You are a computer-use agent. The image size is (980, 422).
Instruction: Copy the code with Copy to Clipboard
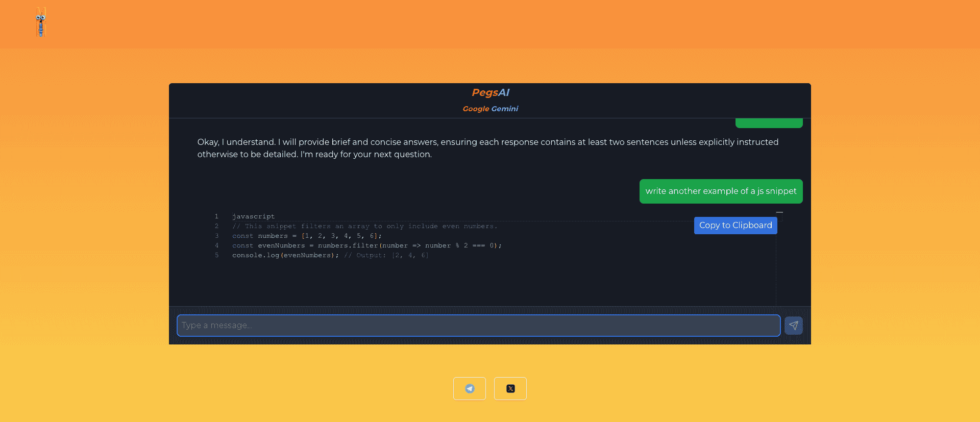coord(736,226)
